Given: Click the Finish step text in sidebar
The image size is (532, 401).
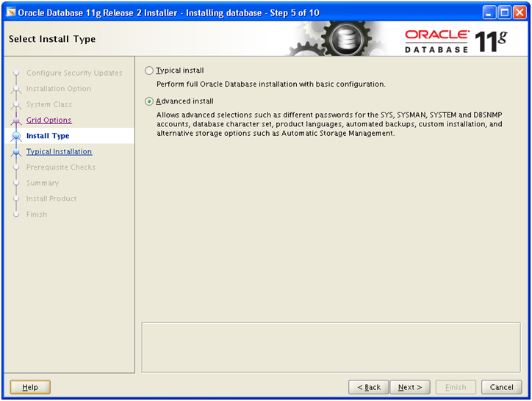Looking at the screenshot, I should coord(37,214).
